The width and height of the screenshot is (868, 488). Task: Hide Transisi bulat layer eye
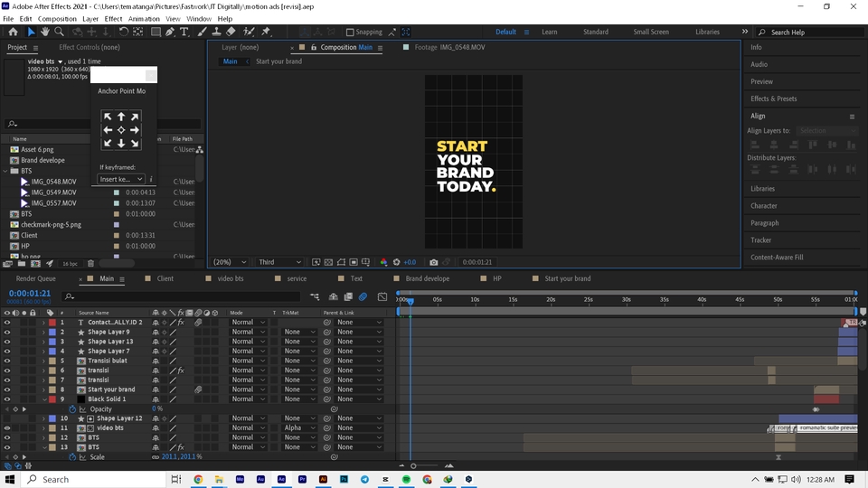pos(7,361)
